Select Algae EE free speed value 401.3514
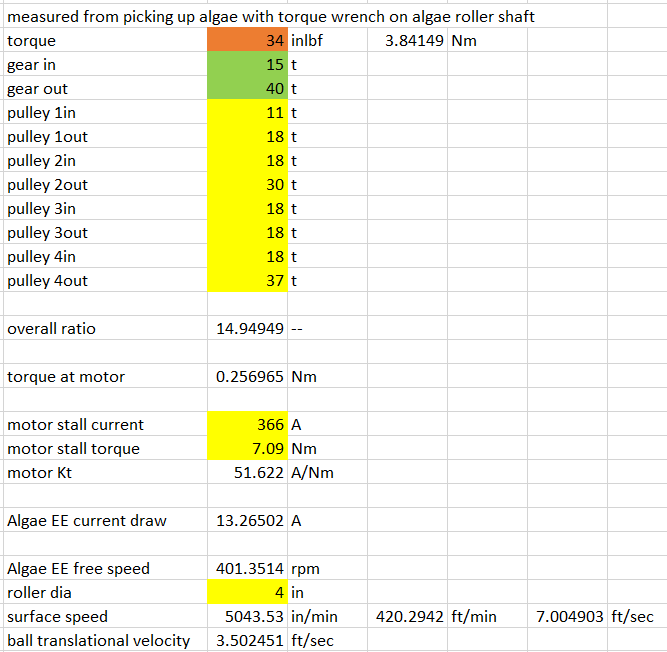 [x=248, y=569]
